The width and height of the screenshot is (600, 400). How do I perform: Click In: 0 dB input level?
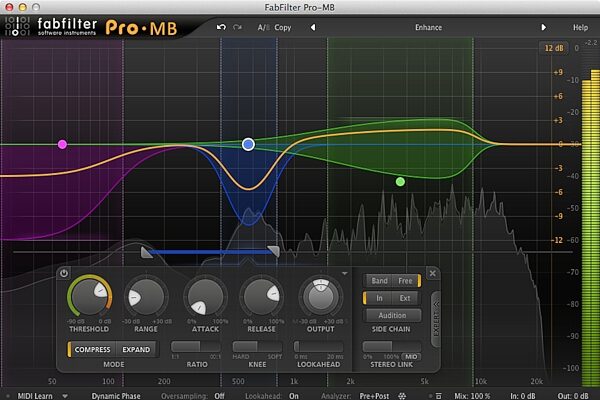point(523,396)
